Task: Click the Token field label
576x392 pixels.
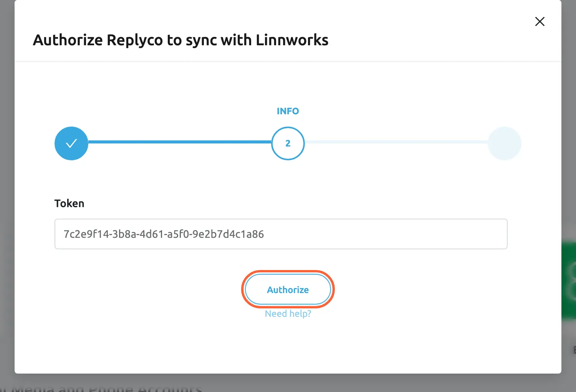Action: (69, 203)
